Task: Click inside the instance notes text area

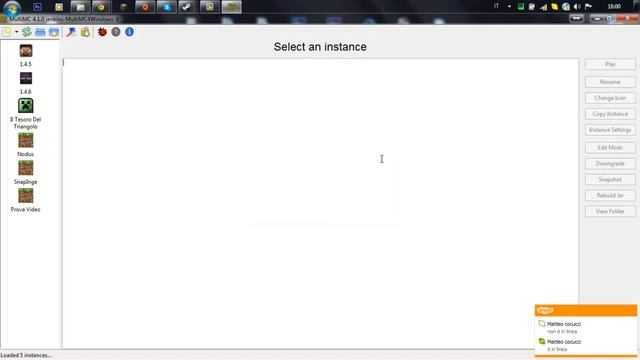Action: [320, 203]
